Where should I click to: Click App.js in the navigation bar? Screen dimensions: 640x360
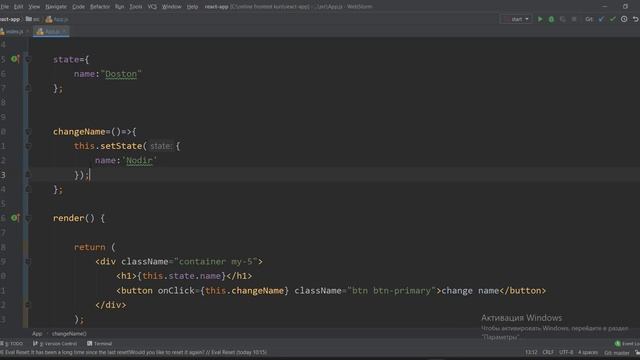57,19
